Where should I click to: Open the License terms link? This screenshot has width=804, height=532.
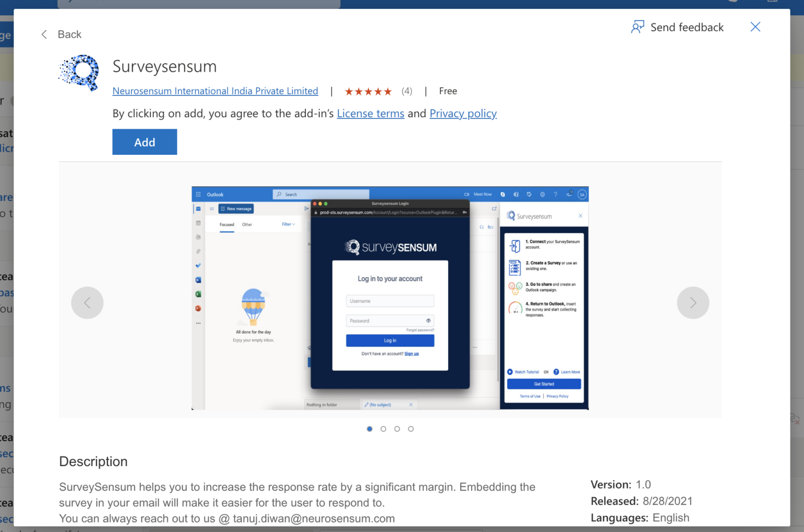click(371, 114)
